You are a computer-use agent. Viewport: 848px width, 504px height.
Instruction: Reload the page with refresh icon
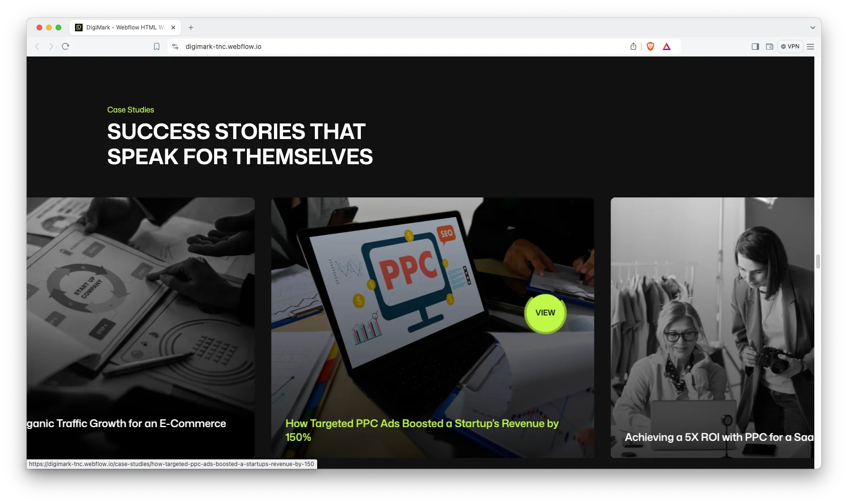[66, 47]
